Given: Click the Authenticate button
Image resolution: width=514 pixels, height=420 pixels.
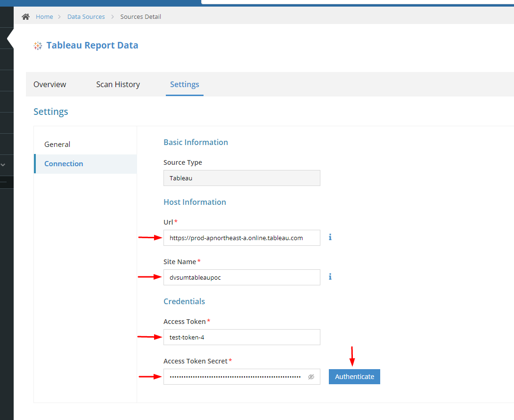Looking at the screenshot, I should pyautogui.click(x=354, y=377).
